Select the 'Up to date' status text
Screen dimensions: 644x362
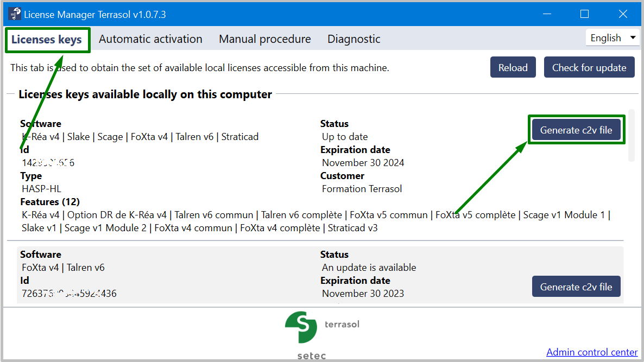point(345,137)
